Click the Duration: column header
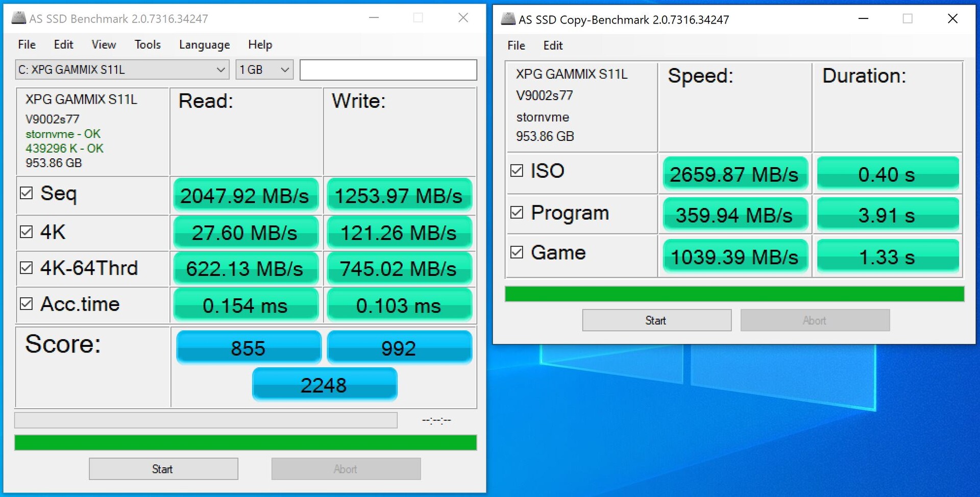This screenshot has height=497, width=980. [864, 76]
